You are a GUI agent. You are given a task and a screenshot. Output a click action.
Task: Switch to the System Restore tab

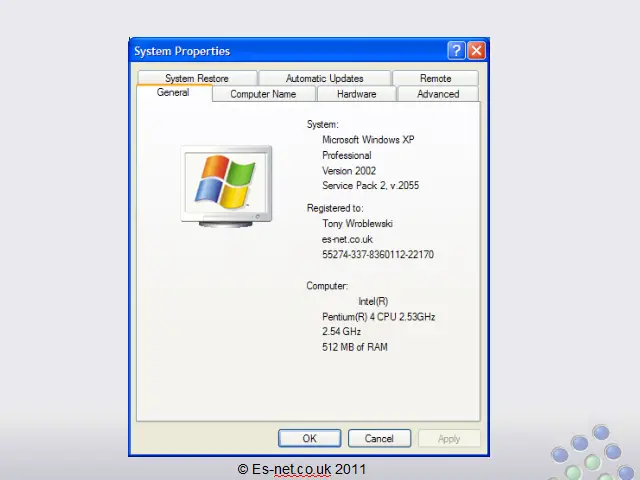[x=197, y=78]
